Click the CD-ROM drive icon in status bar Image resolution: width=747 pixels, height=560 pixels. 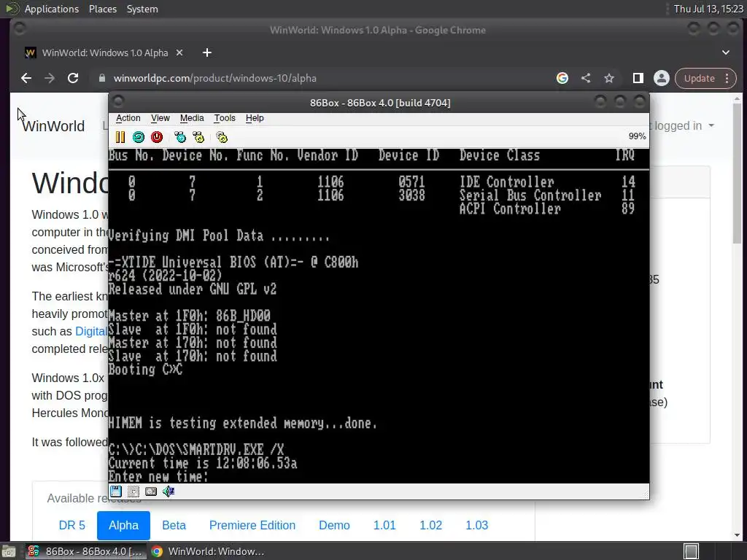coord(133,491)
